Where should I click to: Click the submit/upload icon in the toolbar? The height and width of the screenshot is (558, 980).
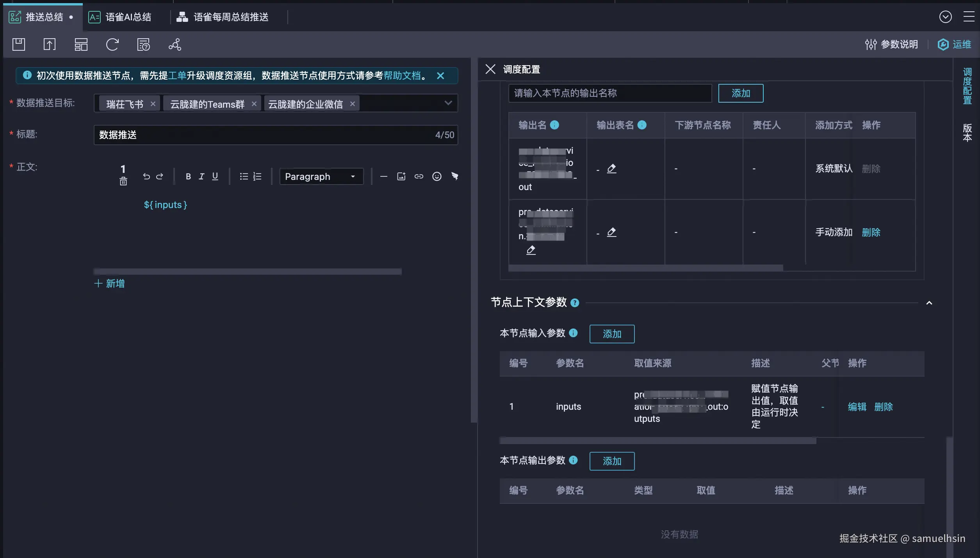[50, 44]
